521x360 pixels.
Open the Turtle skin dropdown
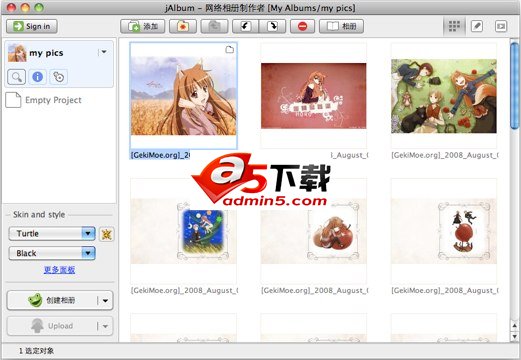[52, 234]
